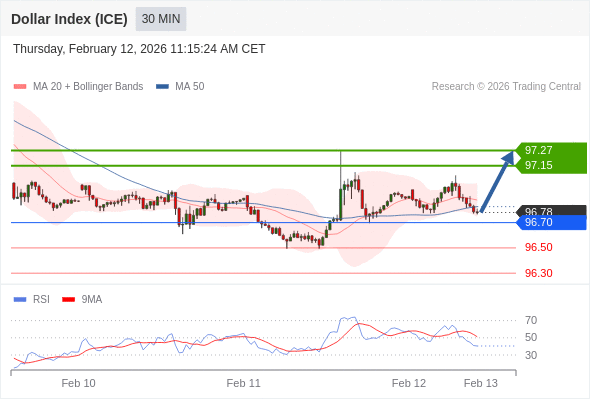The width and height of the screenshot is (590, 400).
Task: Click the RSI 50 level label
Action: click(x=531, y=338)
